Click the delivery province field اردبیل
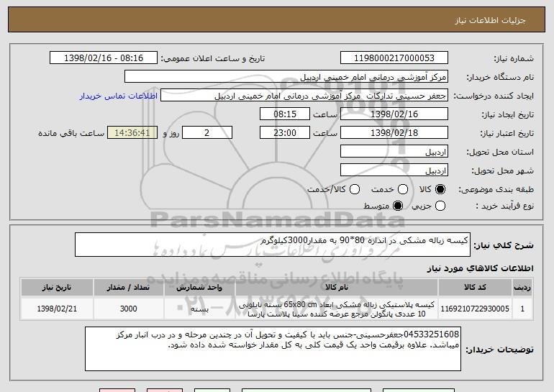The height and width of the screenshot is (392, 554). [x=394, y=152]
